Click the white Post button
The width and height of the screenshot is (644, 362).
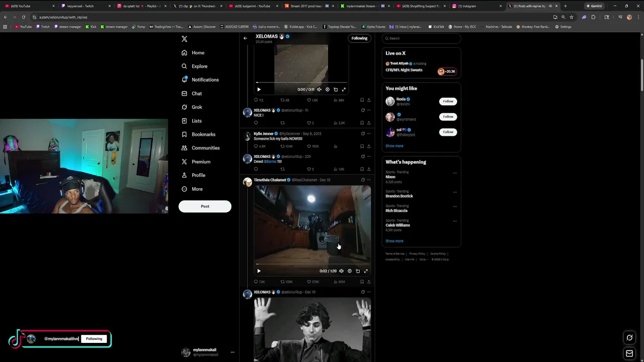205,206
